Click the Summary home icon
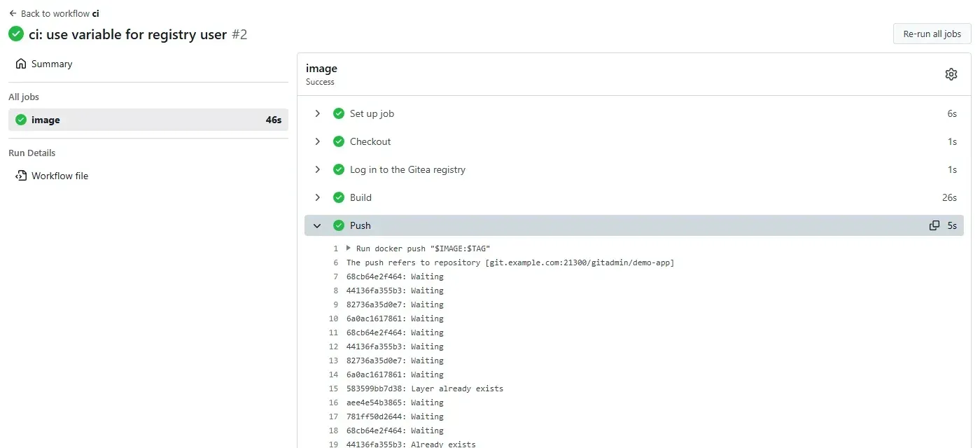The width and height of the screenshot is (980, 448). pyautogui.click(x=21, y=64)
